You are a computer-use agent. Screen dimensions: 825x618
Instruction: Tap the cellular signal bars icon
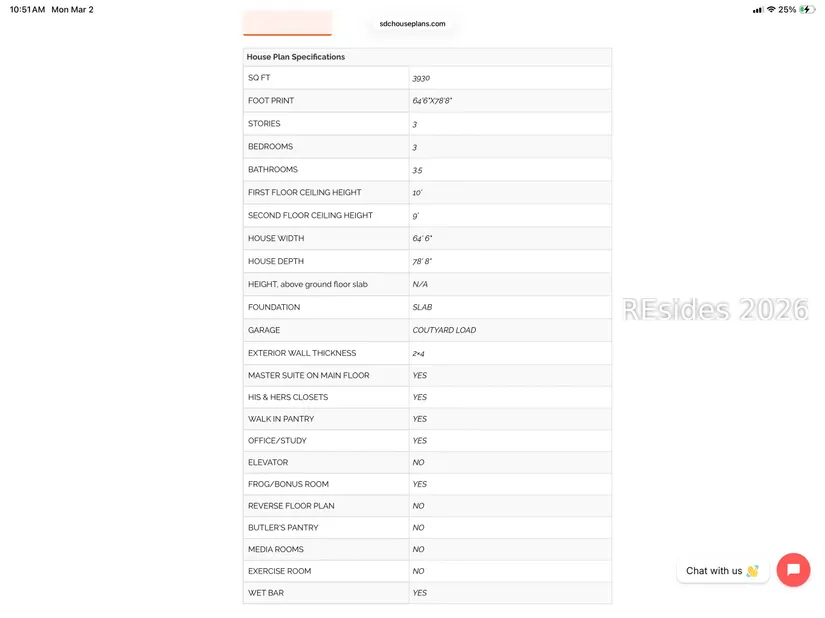[758, 10]
